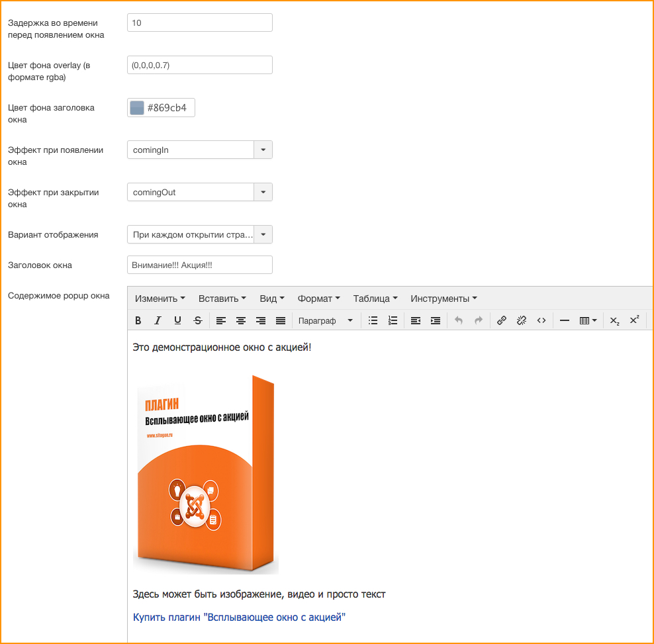
Task: Insert numbered list
Action: click(x=393, y=320)
